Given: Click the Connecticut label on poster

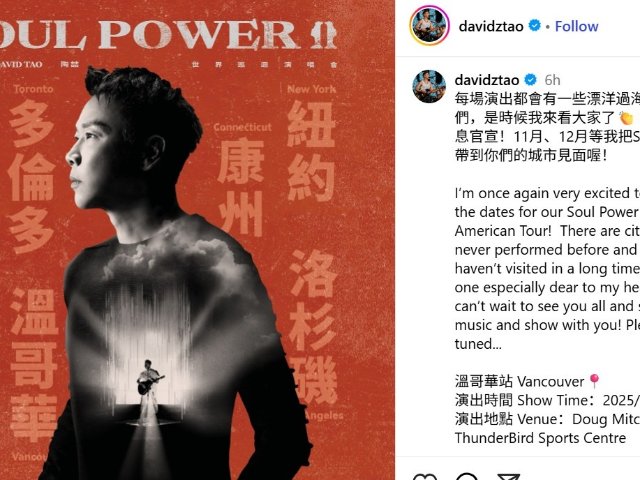Looking at the screenshot, I should pos(242,127).
